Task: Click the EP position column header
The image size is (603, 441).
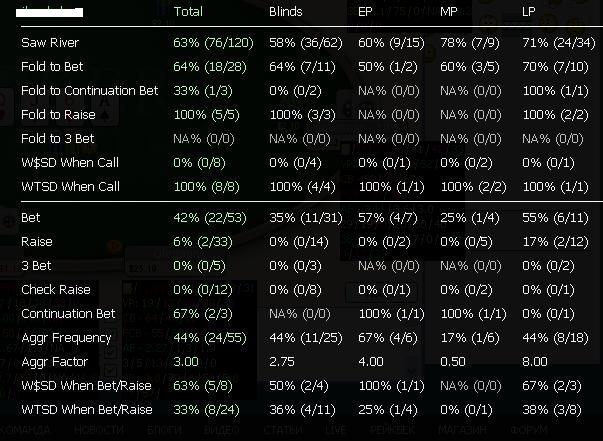Action: [x=366, y=12]
